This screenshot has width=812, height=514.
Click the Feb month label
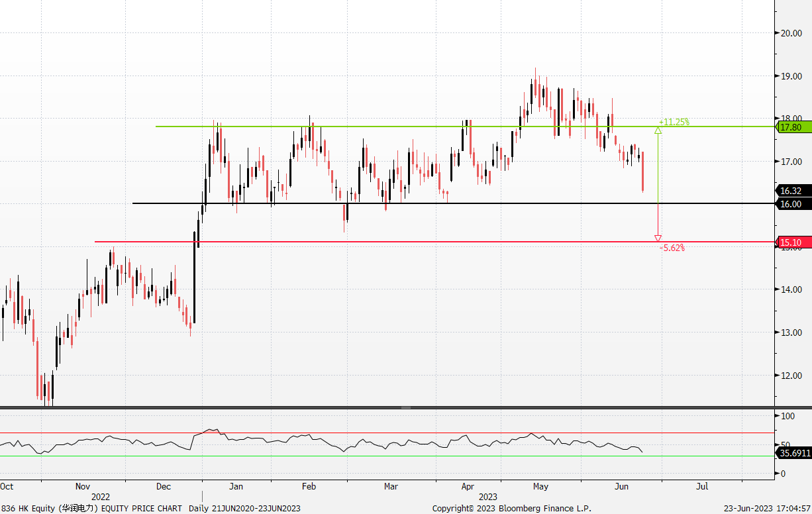pos(309,486)
